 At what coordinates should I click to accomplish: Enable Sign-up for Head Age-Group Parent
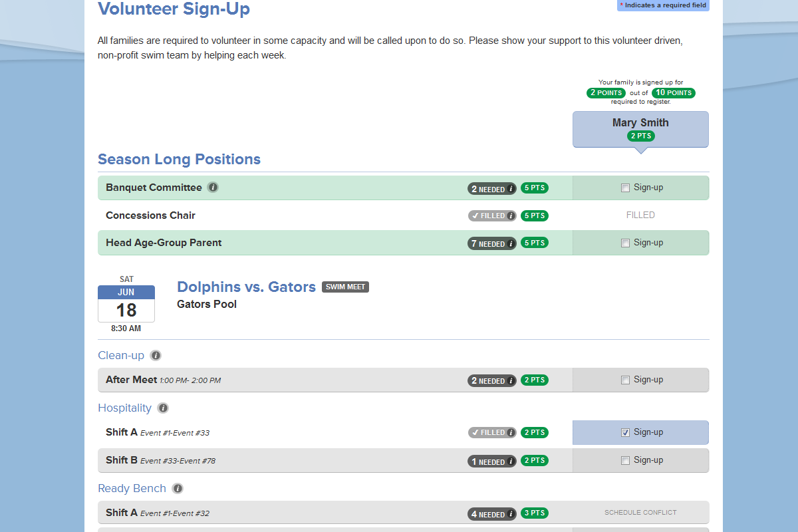point(625,243)
